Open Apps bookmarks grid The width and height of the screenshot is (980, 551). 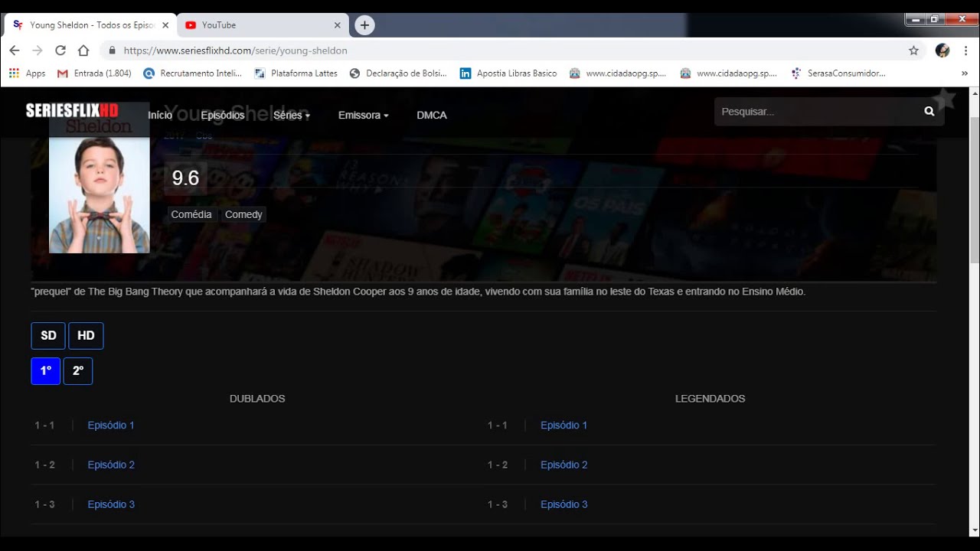click(27, 73)
